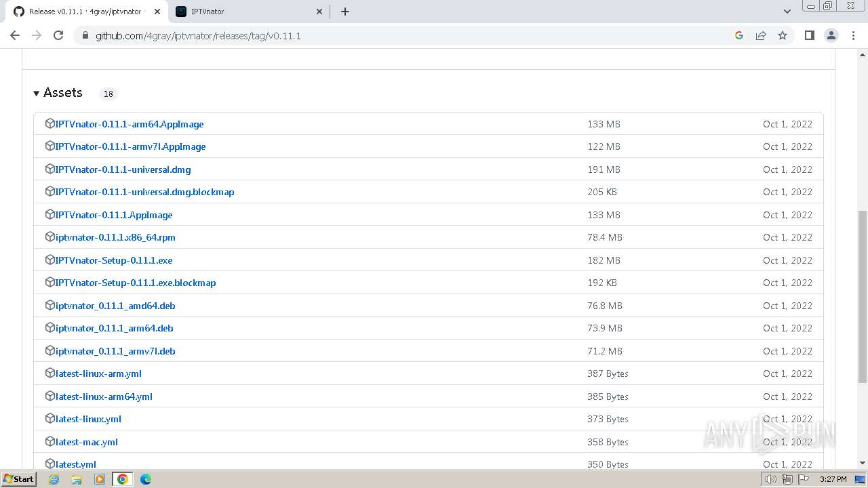The width and height of the screenshot is (868, 488).
Task: Open the tab search dropdown
Action: pyautogui.click(x=787, y=12)
